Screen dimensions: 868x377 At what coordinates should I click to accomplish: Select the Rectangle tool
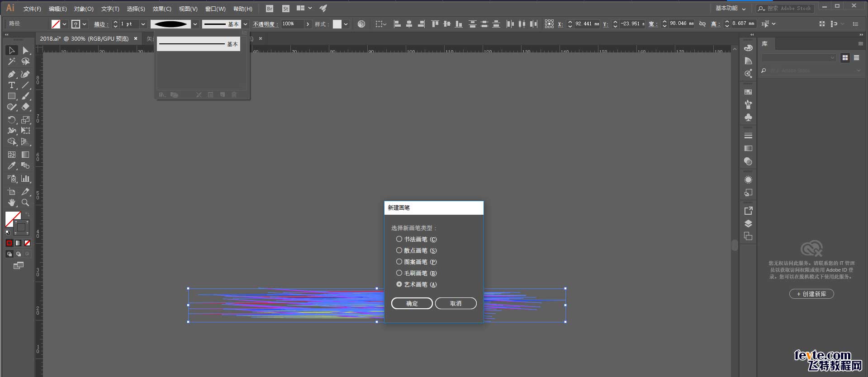(12, 96)
